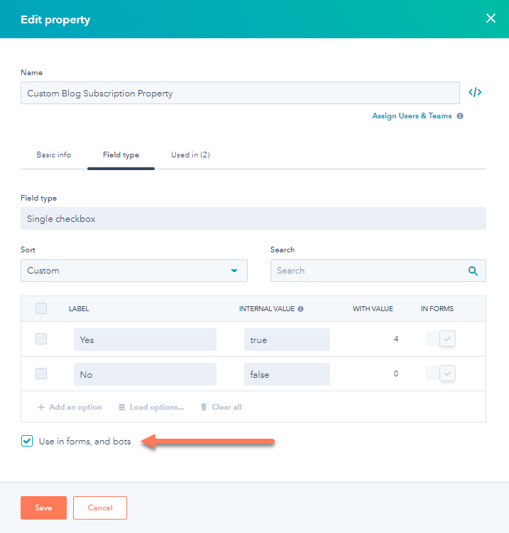Toggle In Forms switch for Yes row
509x533 pixels.
[441, 339]
